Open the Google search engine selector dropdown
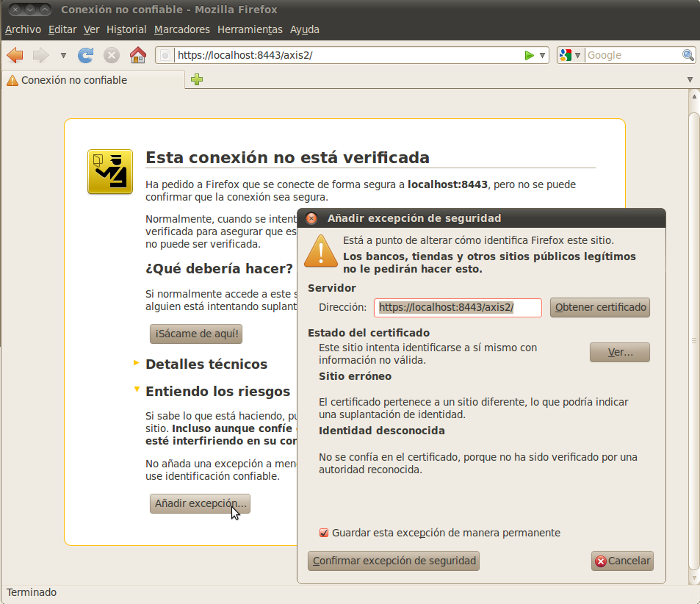The image size is (700, 604). pos(570,55)
